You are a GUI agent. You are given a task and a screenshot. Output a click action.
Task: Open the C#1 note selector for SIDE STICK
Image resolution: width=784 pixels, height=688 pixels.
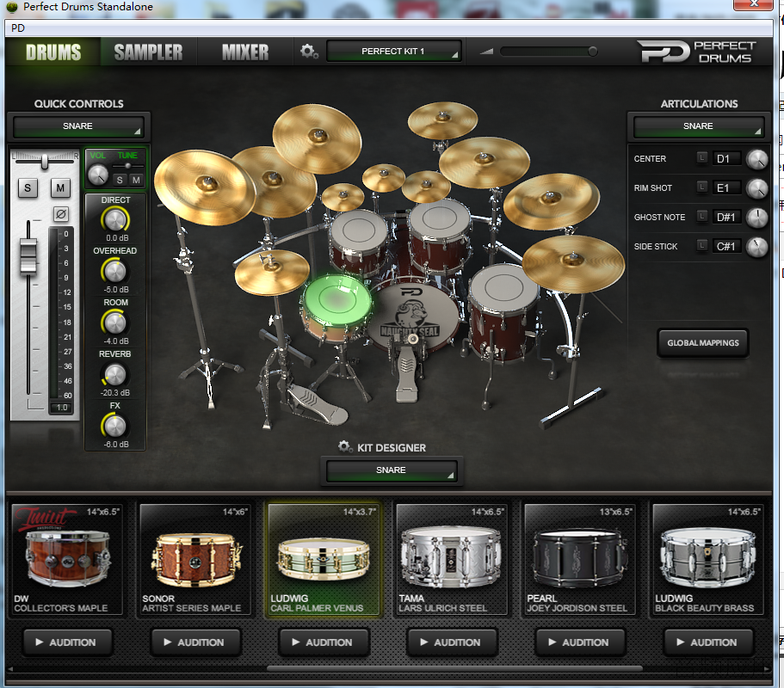(x=726, y=246)
